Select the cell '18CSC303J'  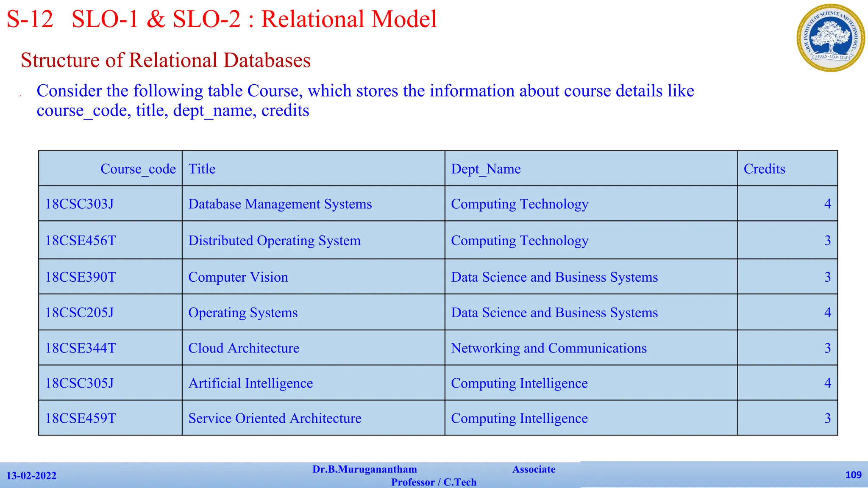110,204
